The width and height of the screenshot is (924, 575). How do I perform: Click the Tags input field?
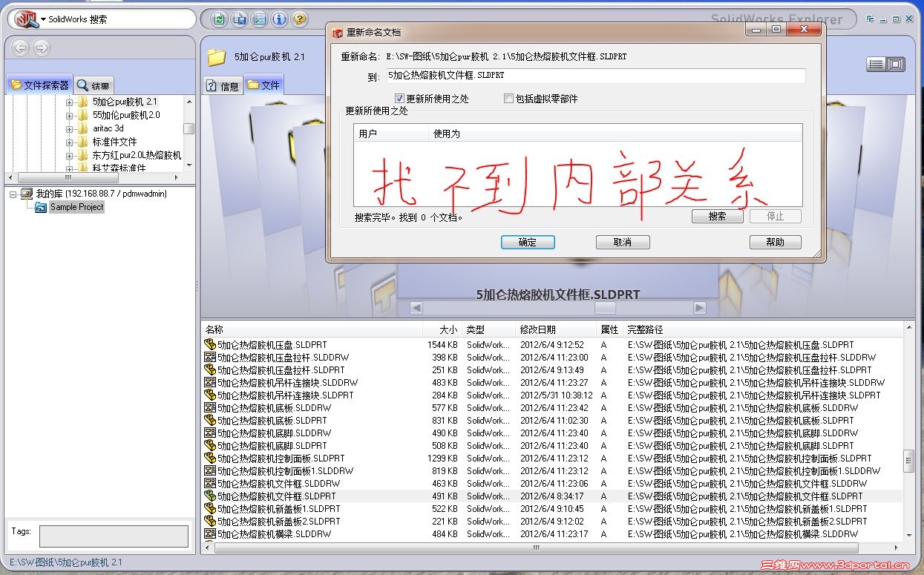pos(114,536)
